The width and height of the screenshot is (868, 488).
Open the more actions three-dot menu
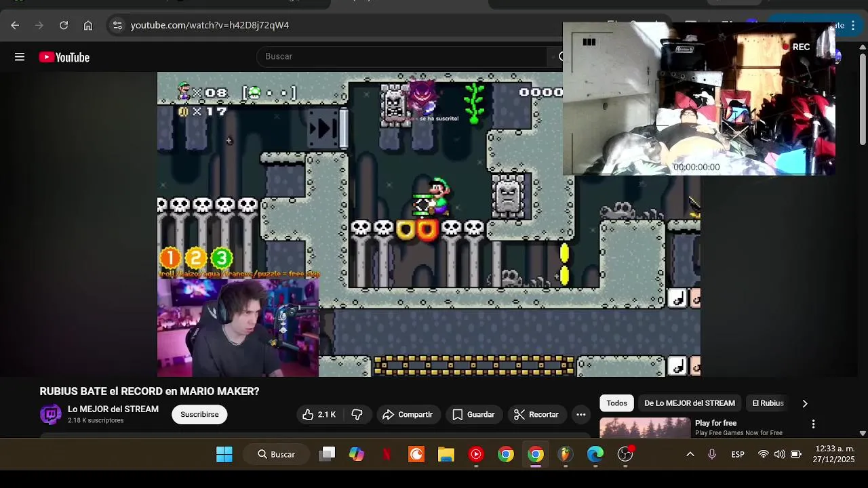[x=581, y=414]
